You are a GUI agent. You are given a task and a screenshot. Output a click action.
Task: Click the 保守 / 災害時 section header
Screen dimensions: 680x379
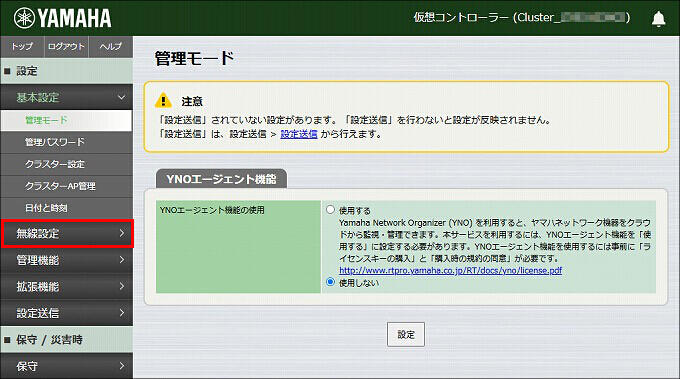pos(66,340)
